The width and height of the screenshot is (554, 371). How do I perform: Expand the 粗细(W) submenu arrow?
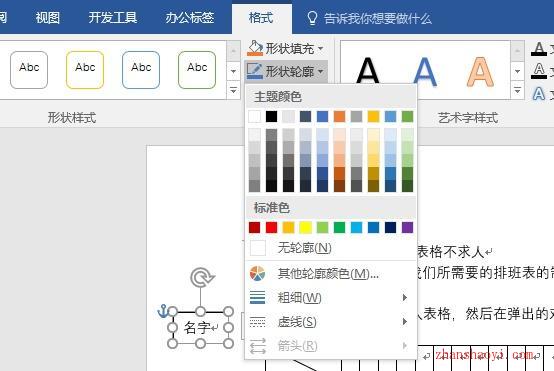[405, 298]
